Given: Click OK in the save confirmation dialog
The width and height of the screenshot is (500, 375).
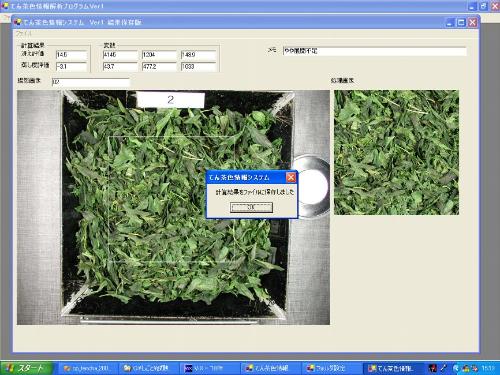Looking at the screenshot, I should [251, 207].
